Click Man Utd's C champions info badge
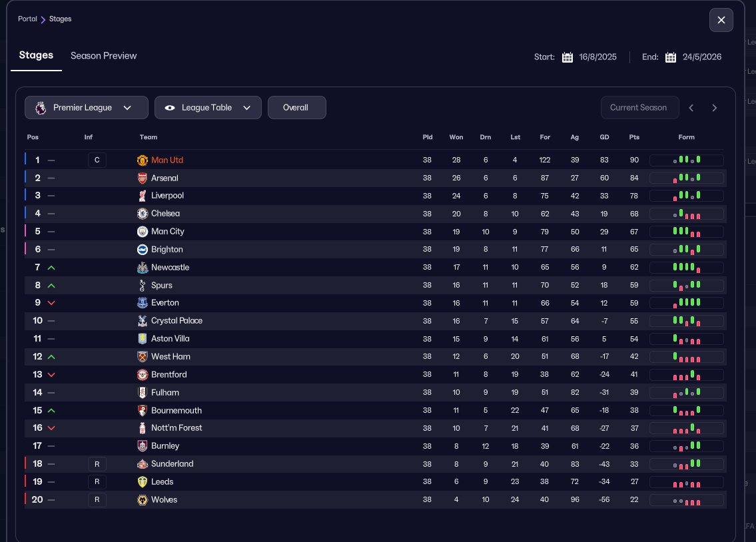The image size is (756, 542). pyautogui.click(x=97, y=160)
